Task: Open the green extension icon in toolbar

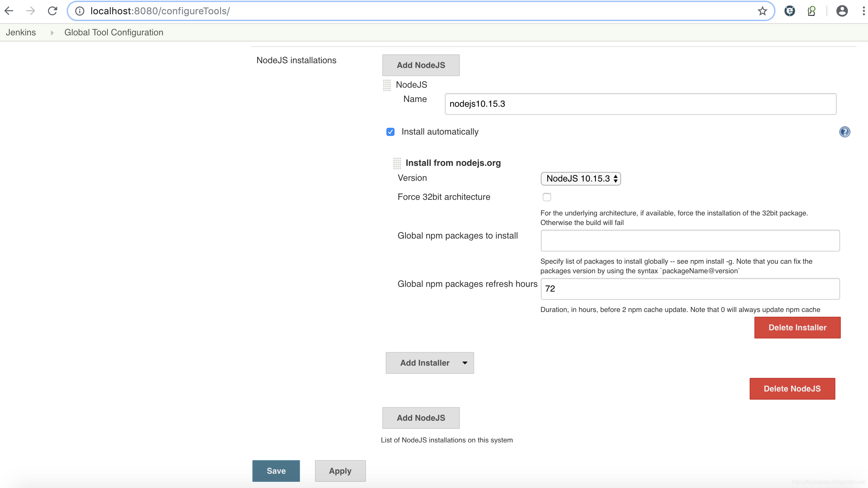Action: (812, 11)
